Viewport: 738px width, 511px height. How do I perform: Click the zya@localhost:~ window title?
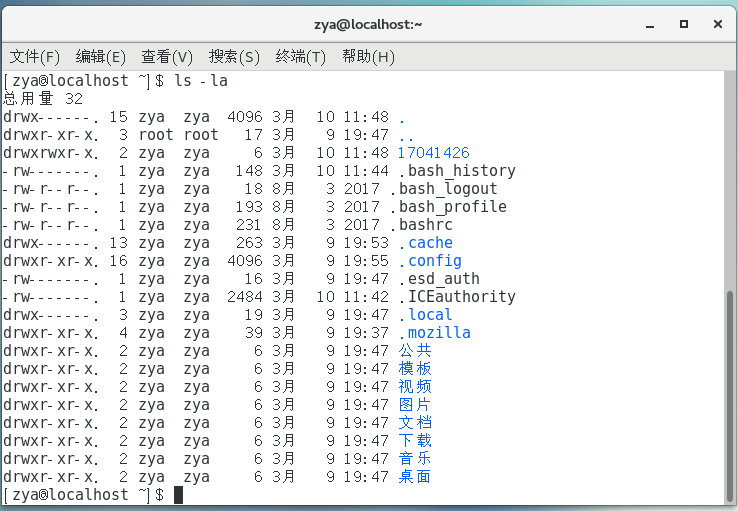368,24
